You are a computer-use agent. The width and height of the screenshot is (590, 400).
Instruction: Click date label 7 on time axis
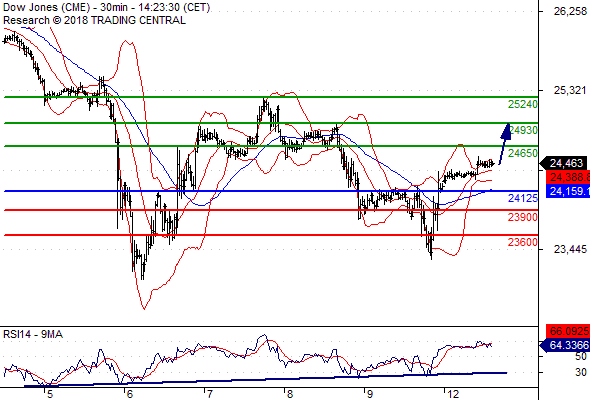point(209,394)
